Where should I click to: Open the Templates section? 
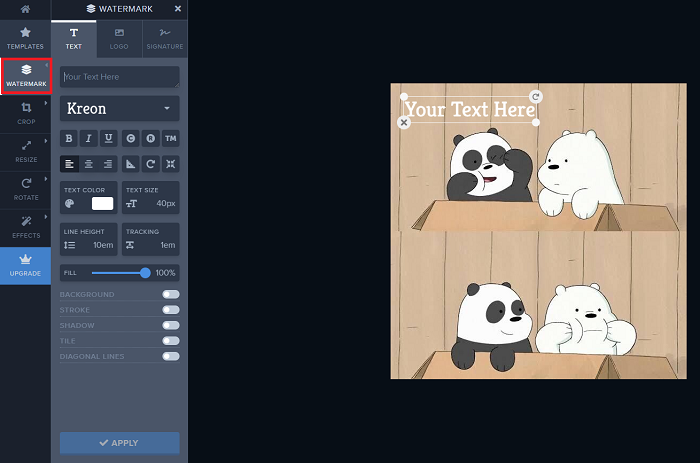click(25, 38)
